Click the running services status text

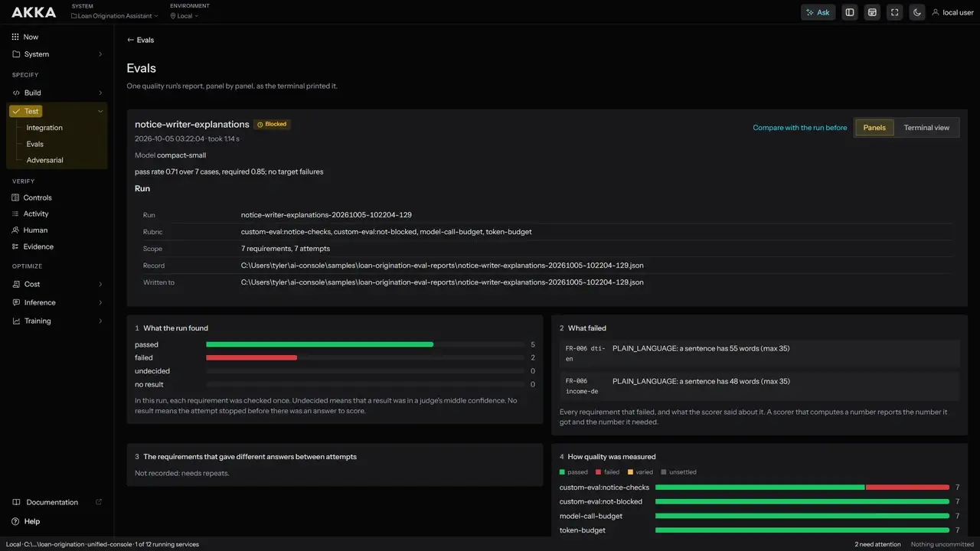coord(166,544)
